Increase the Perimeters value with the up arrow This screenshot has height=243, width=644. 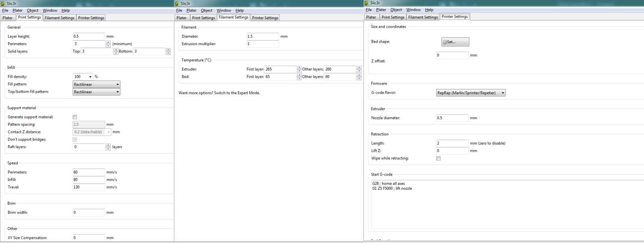click(108, 42)
